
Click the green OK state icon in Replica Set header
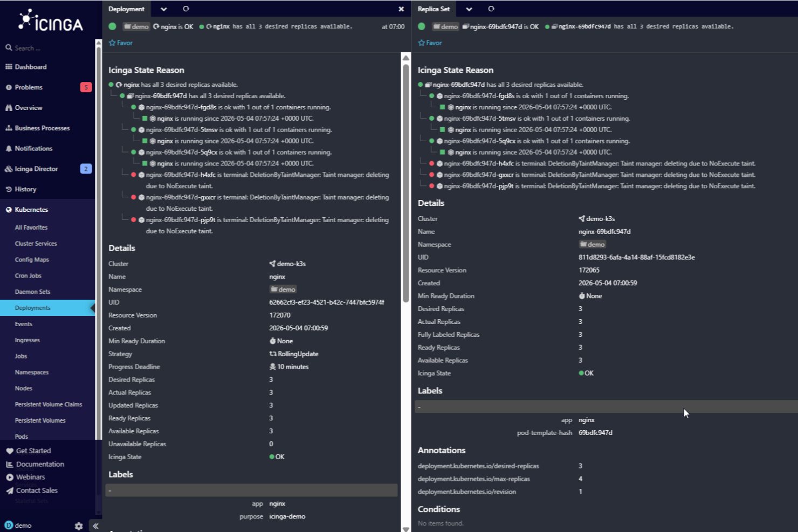pyautogui.click(x=422, y=26)
